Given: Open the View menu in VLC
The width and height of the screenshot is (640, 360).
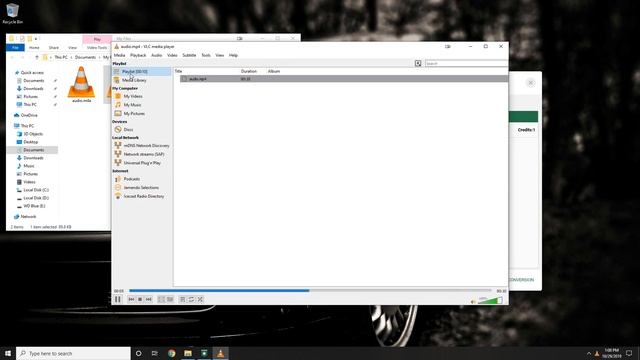Looking at the screenshot, I should tap(220, 55).
